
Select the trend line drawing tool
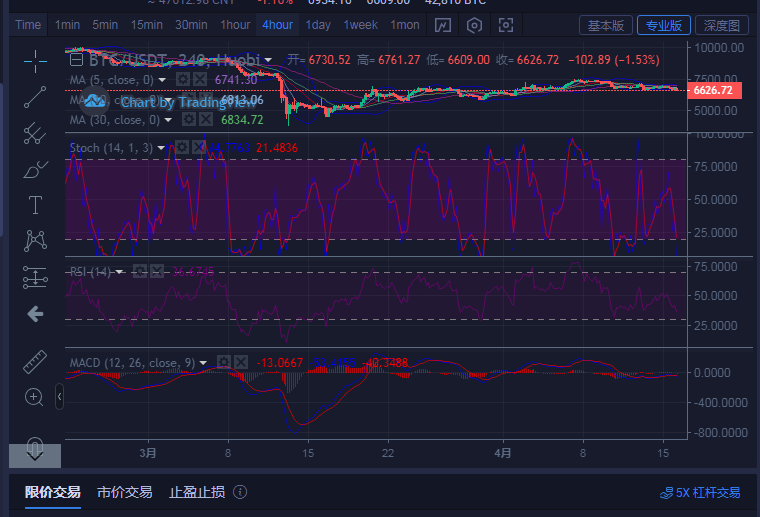pos(35,97)
